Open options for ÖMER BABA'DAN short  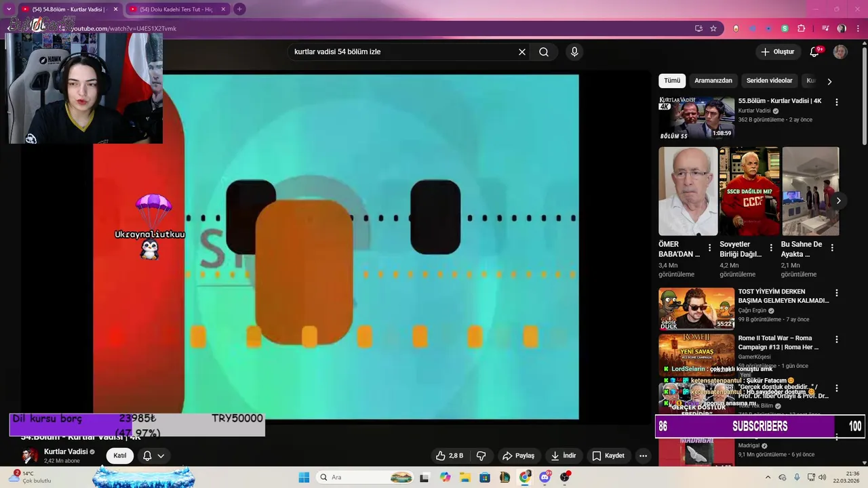click(x=709, y=248)
